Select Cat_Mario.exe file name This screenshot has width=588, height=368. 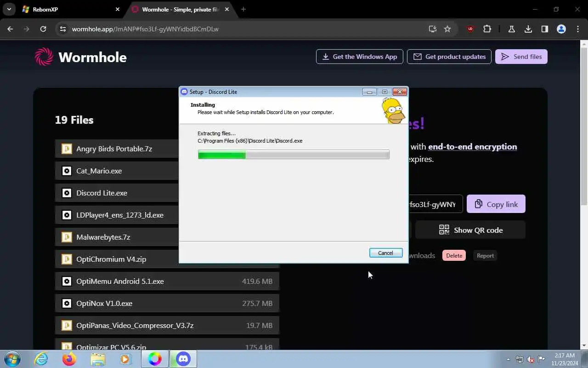99,171
